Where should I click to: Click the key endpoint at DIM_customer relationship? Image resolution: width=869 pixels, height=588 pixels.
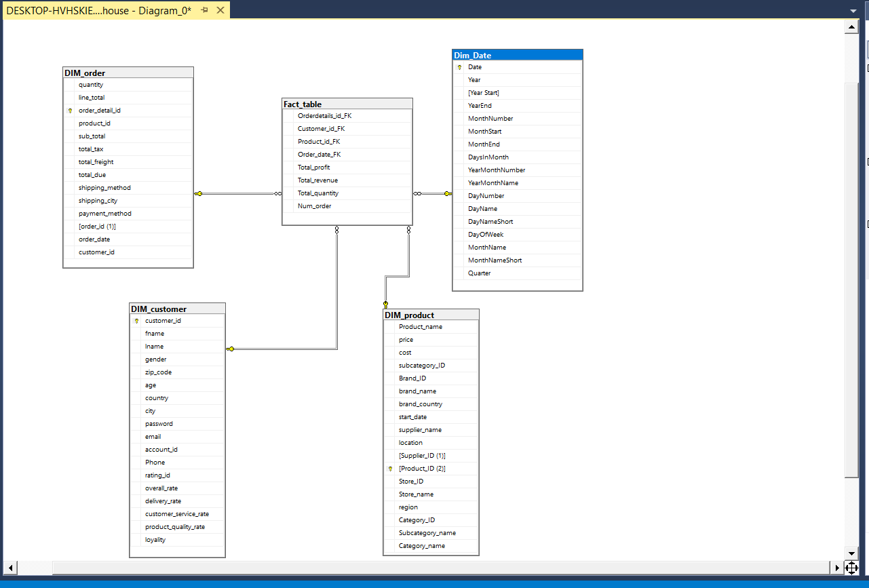231,349
